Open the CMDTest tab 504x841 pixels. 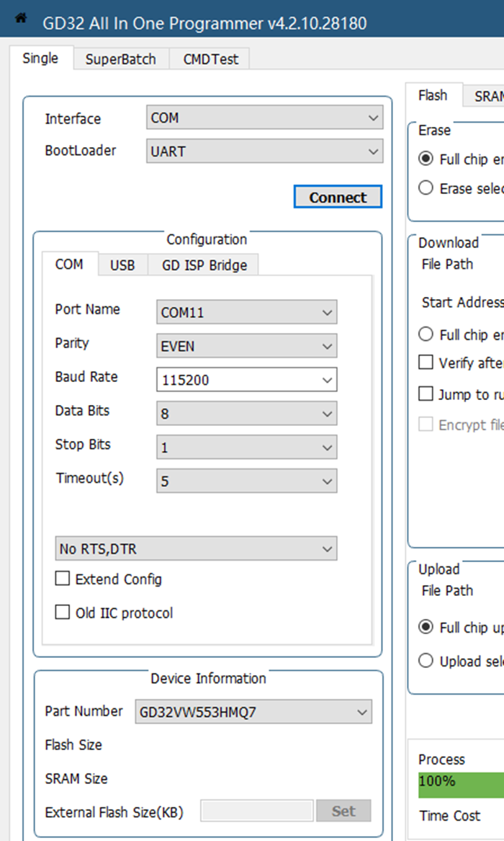click(x=210, y=59)
